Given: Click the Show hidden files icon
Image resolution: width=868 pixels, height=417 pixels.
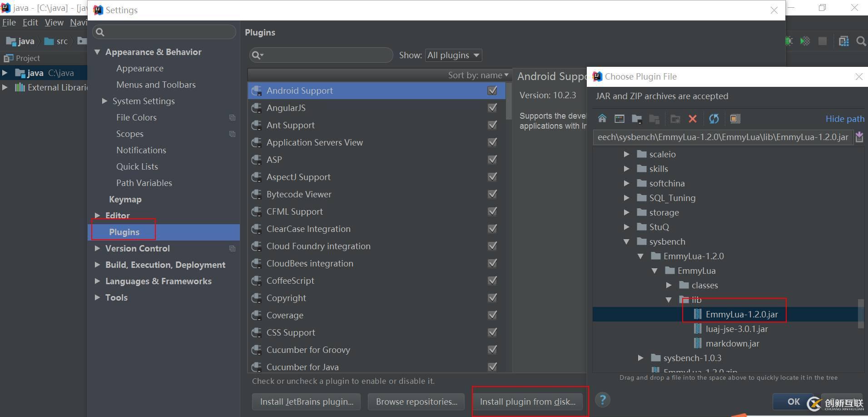Looking at the screenshot, I should (x=734, y=119).
